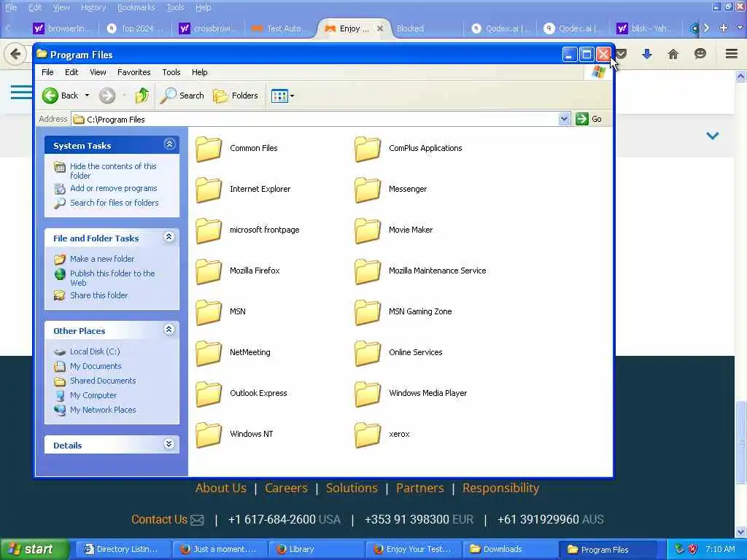The width and height of the screenshot is (747, 560).
Task: Select the Mozilla Firefox folder icon
Action: (x=209, y=271)
